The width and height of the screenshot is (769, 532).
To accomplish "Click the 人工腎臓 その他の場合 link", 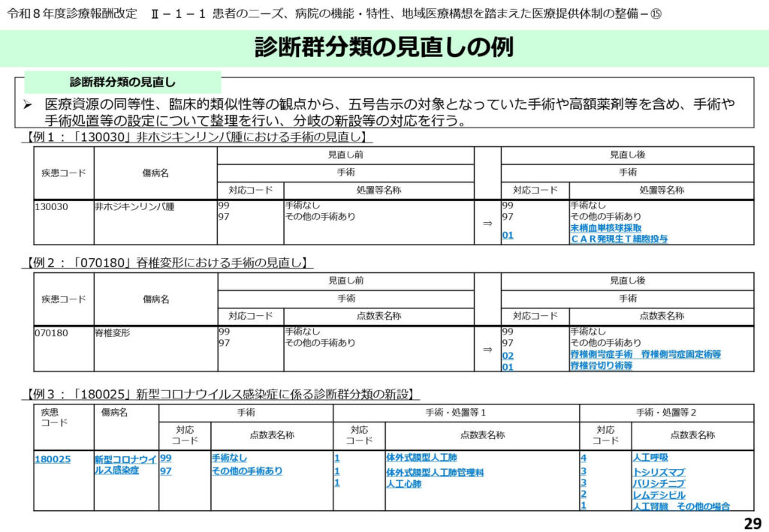I will point(681,506).
